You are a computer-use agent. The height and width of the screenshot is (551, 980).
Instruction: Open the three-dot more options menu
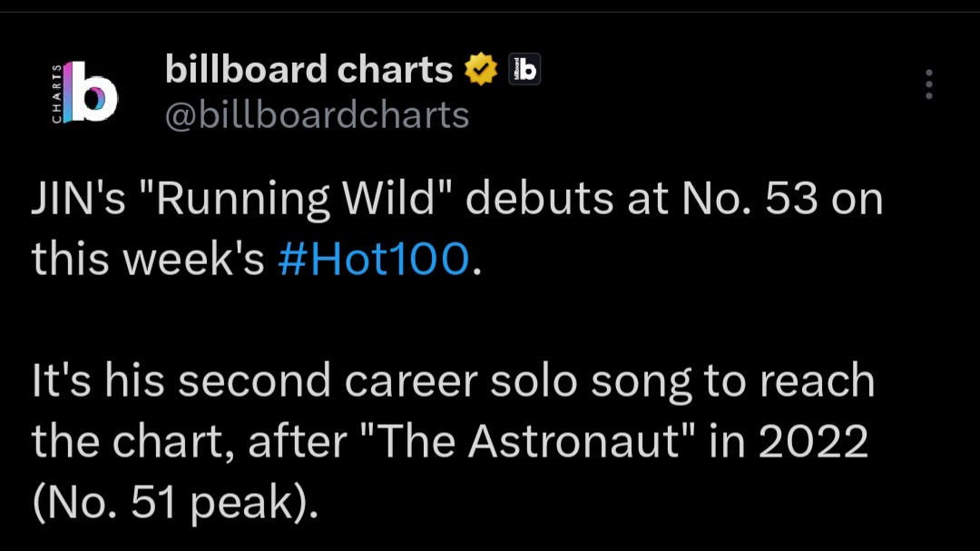pos(929,84)
